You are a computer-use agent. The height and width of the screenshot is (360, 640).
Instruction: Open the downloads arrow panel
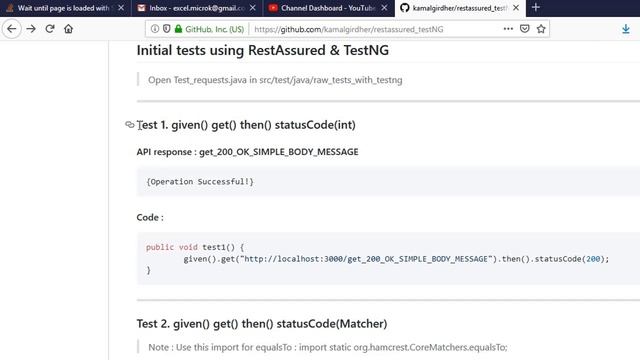[x=626, y=29]
